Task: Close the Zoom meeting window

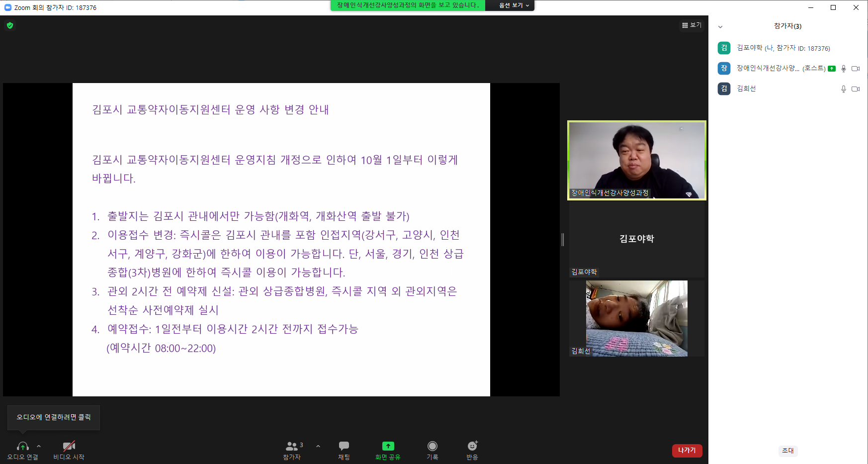Action: point(856,7)
